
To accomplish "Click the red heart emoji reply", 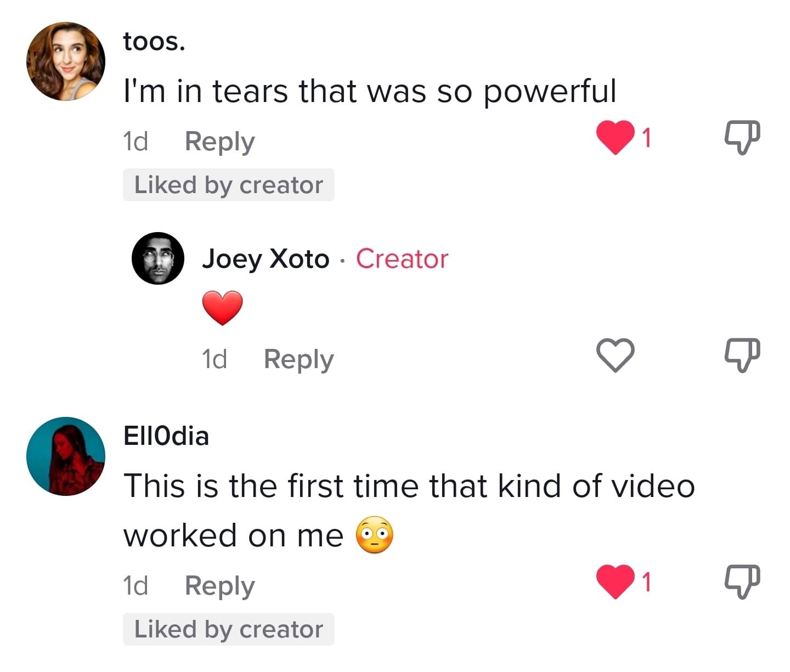I will point(222,308).
